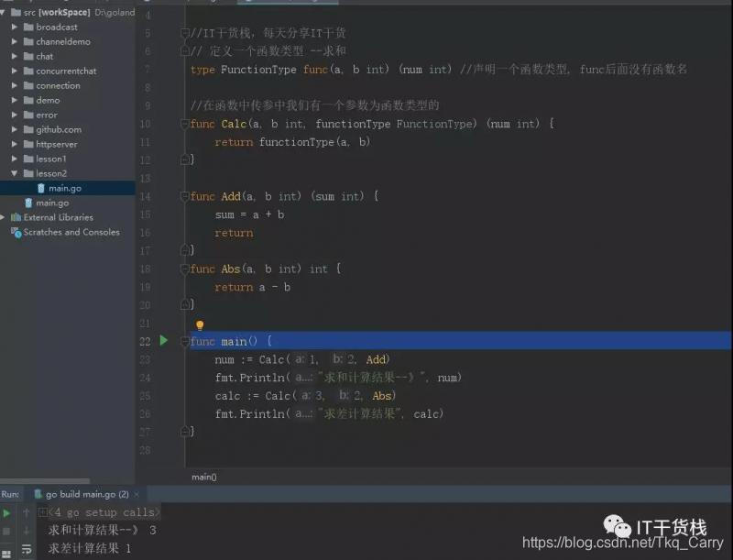Click 'sum = a + b' on line 15
The width and height of the screenshot is (733, 560).
pyautogui.click(x=249, y=214)
